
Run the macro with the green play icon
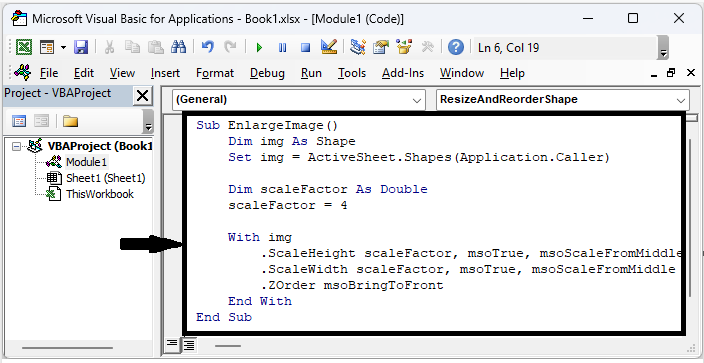coord(259,48)
